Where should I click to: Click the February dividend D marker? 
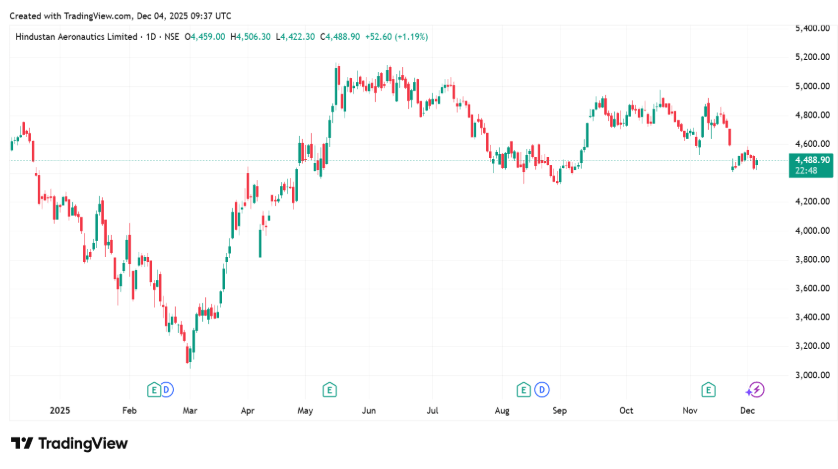[167, 389]
